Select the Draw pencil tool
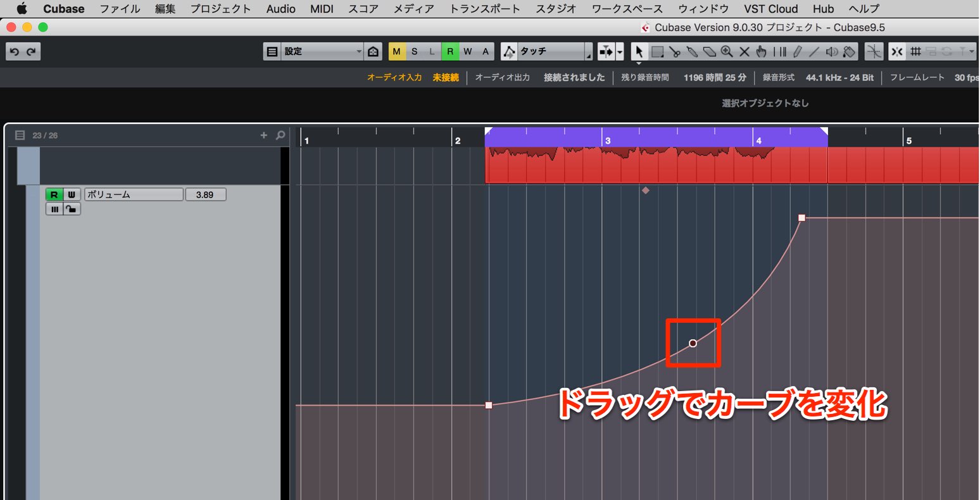980x500 pixels. tap(798, 52)
